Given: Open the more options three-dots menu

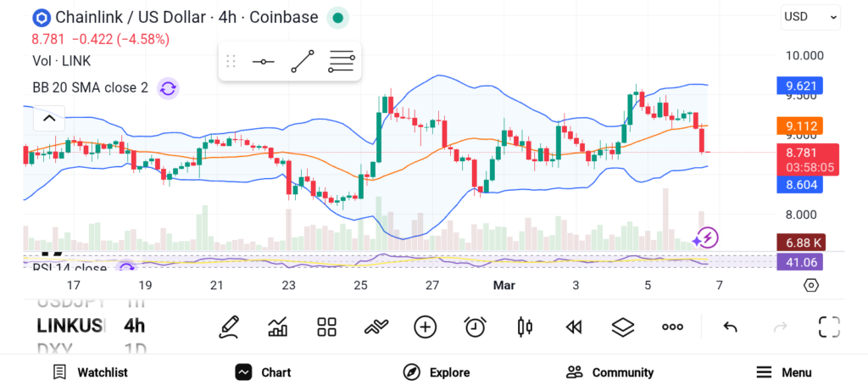Looking at the screenshot, I should pyautogui.click(x=672, y=327).
